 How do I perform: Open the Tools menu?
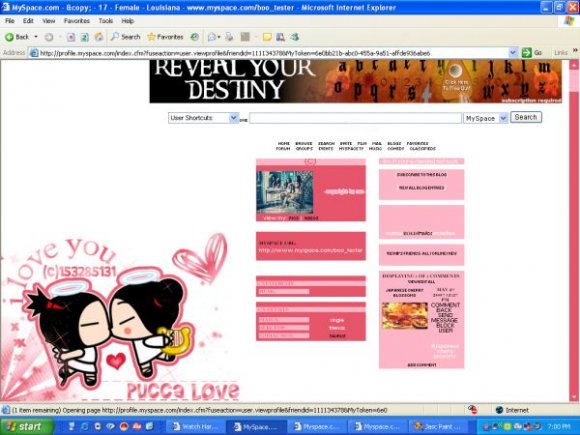(x=105, y=21)
